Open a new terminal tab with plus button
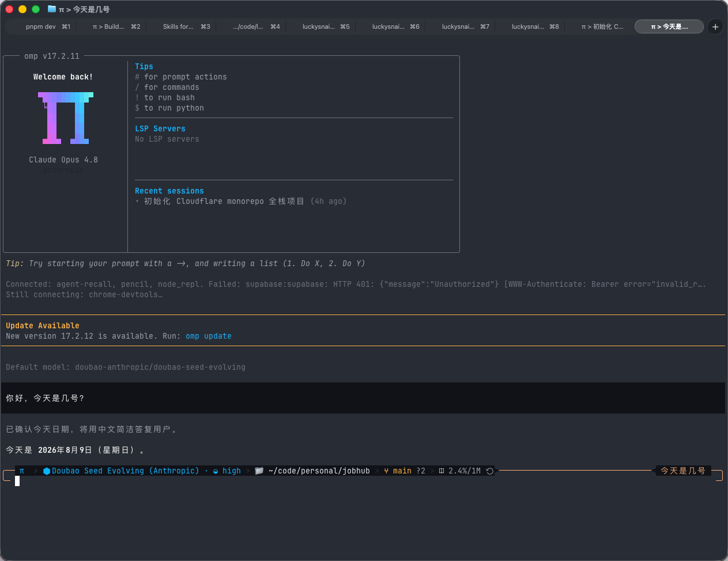Image resolution: width=728 pixels, height=561 pixels. click(715, 26)
